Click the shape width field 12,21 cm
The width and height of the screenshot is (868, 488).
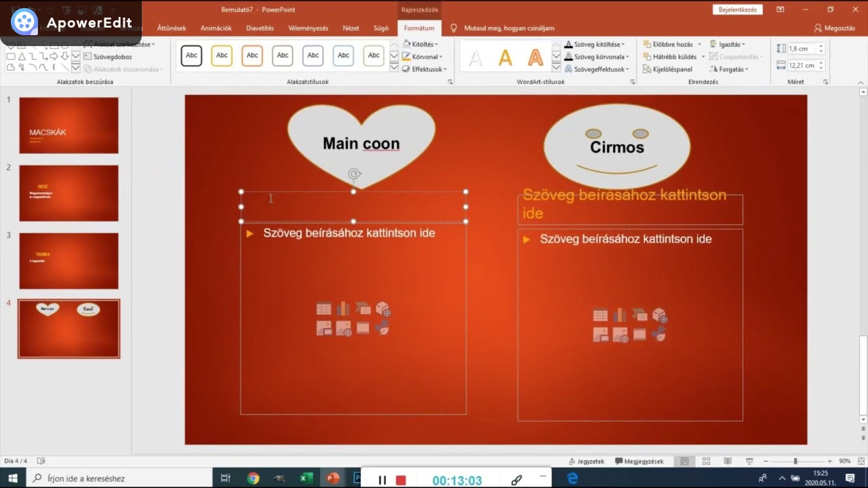[801, 66]
